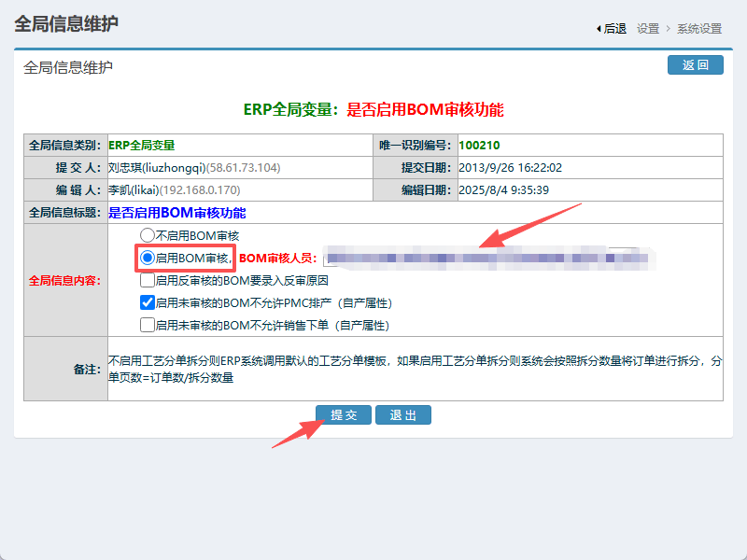Go back using 后退 link
747x560 pixels.
pos(614,29)
